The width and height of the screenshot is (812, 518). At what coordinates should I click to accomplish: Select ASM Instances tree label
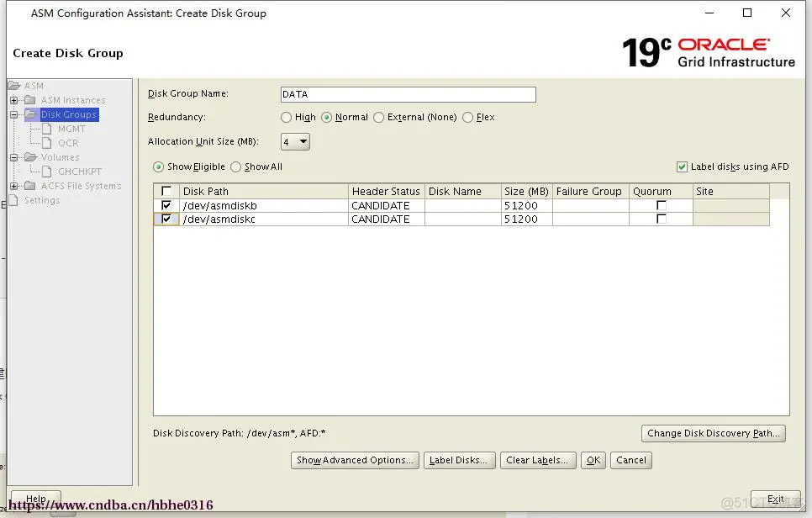[73, 100]
